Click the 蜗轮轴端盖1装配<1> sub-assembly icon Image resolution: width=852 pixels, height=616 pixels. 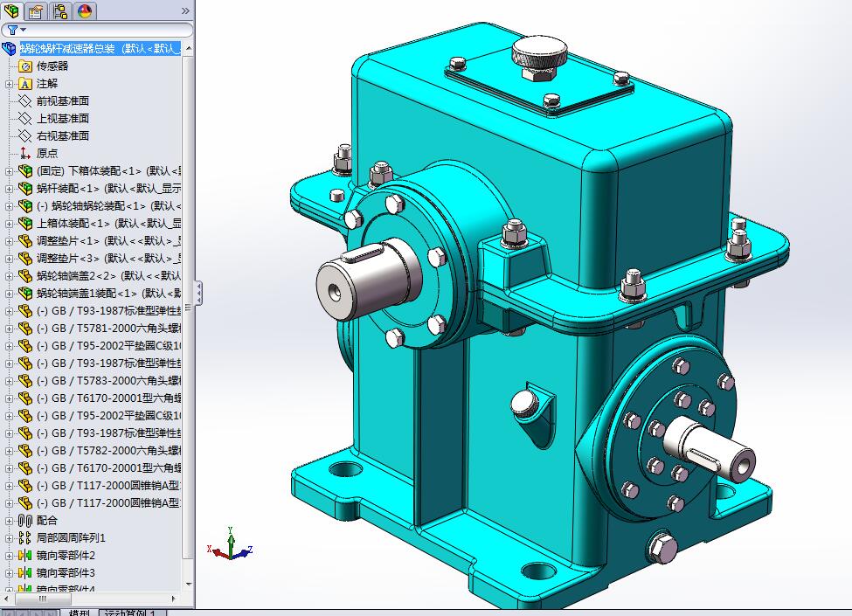coord(25,294)
